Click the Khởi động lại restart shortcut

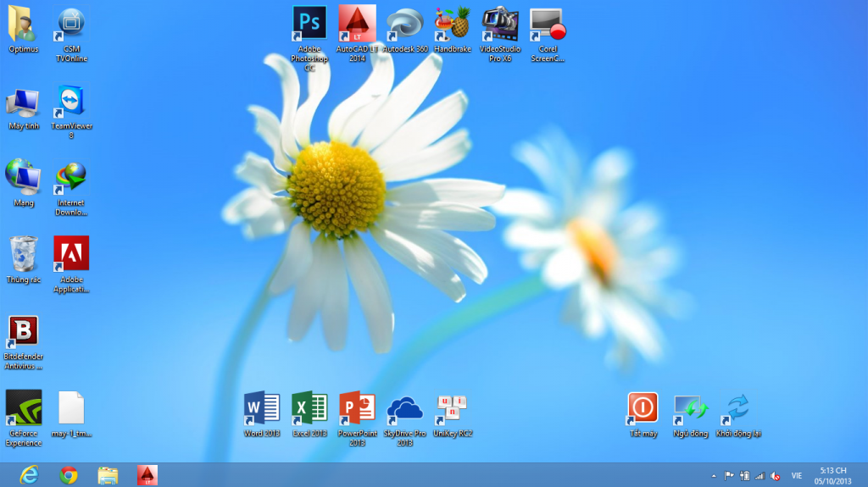pyautogui.click(x=737, y=407)
